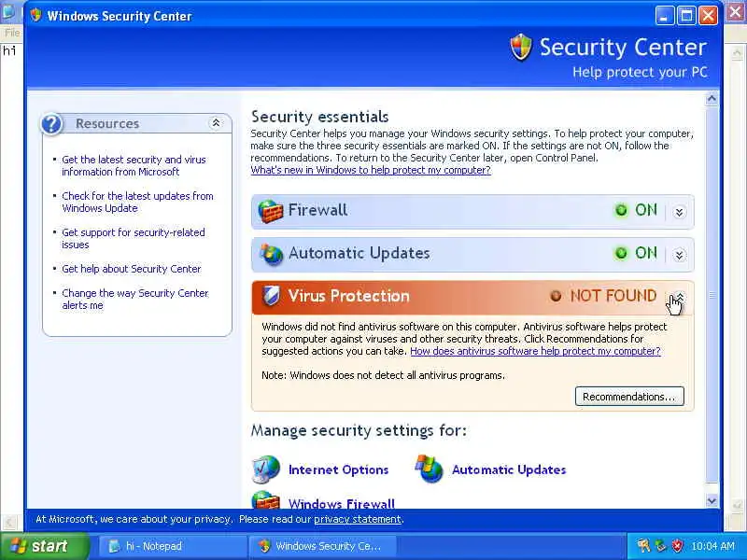Open Get the latest security and virus information link

click(134, 166)
